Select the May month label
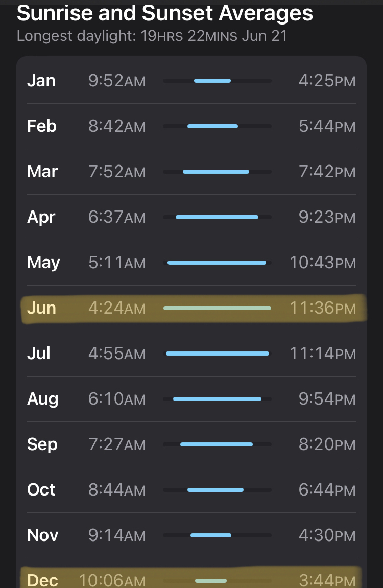The height and width of the screenshot is (588, 383). click(x=43, y=263)
